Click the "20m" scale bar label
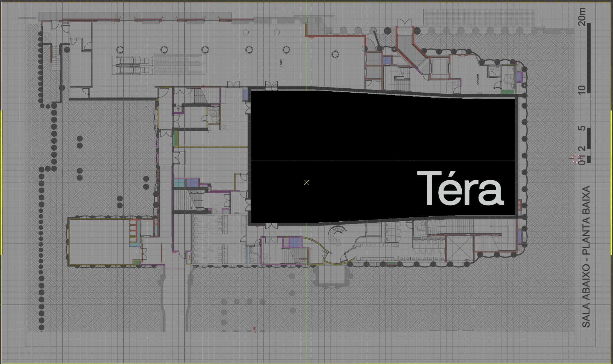The image size is (613, 364). tap(582, 16)
